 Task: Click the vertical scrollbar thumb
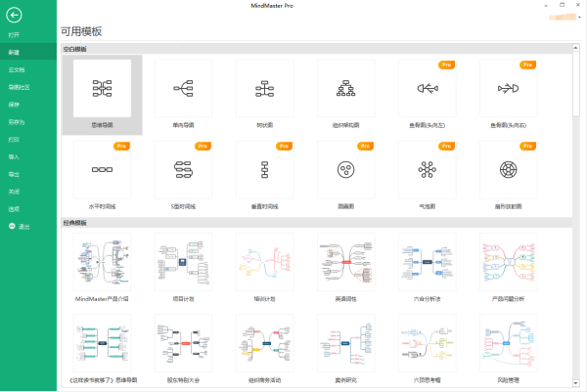tap(576, 84)
